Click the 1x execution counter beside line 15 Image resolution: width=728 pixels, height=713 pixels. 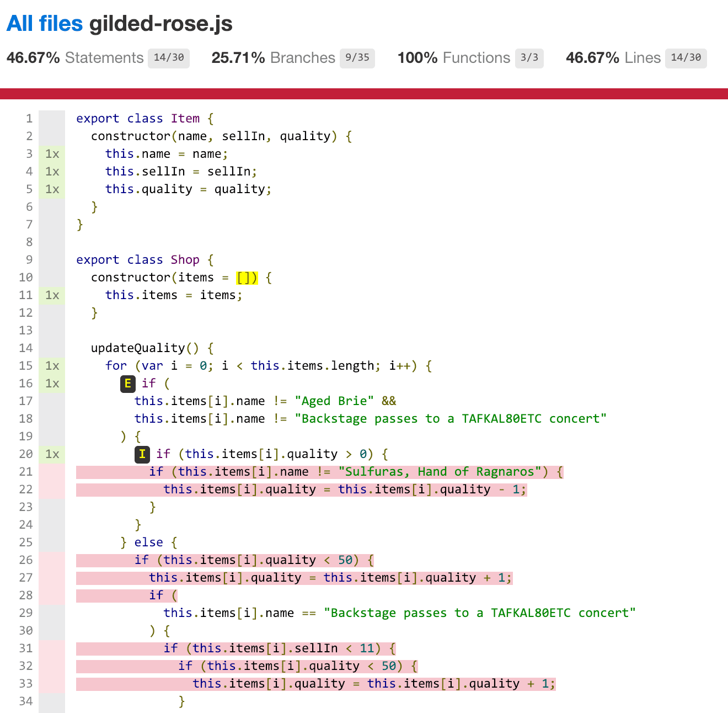point(51,365)
